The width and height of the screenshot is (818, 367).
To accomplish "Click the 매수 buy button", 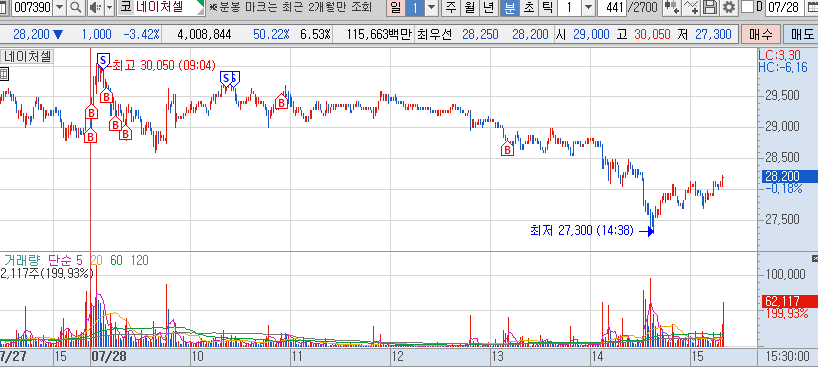I will (761, 35).
